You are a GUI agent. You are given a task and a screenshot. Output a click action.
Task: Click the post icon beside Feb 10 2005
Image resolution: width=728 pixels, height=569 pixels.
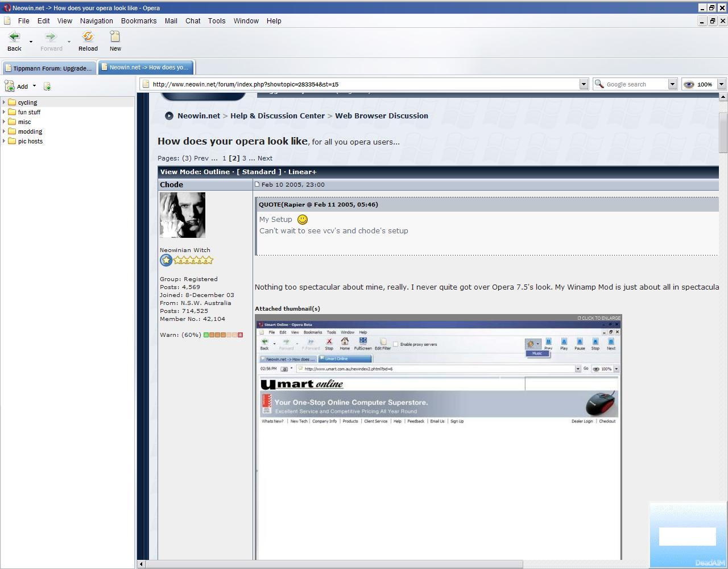pyautogui.click(x=257, y=184)
